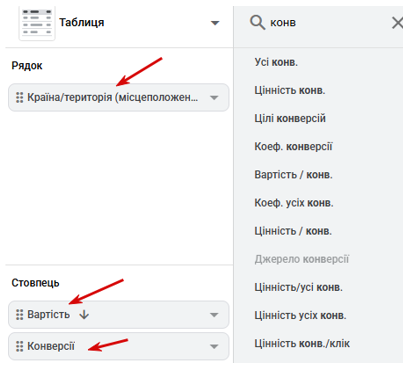Image resolution: width=403 pixels, height=365 pixels.
Task: Select the 'Цінність конв.' metric
Action: click(x=290, y=90)
